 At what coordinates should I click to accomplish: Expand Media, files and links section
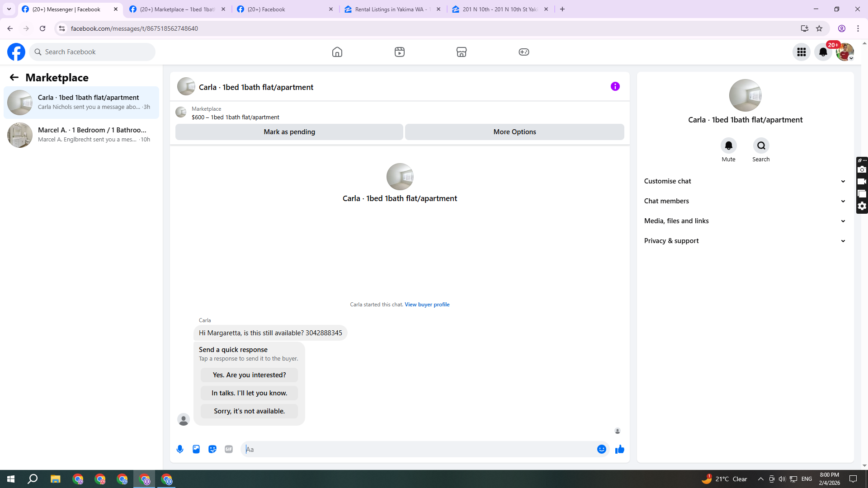745,221
